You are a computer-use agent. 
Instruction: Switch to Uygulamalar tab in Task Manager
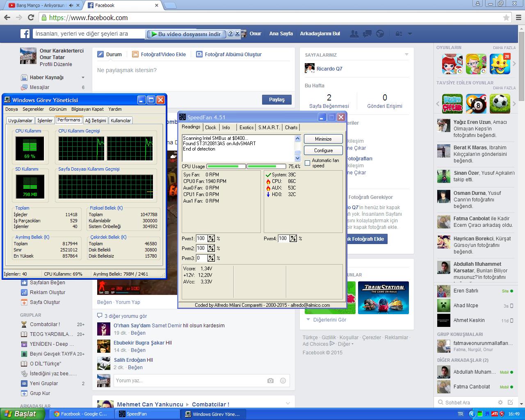click(x=21, y=121)
